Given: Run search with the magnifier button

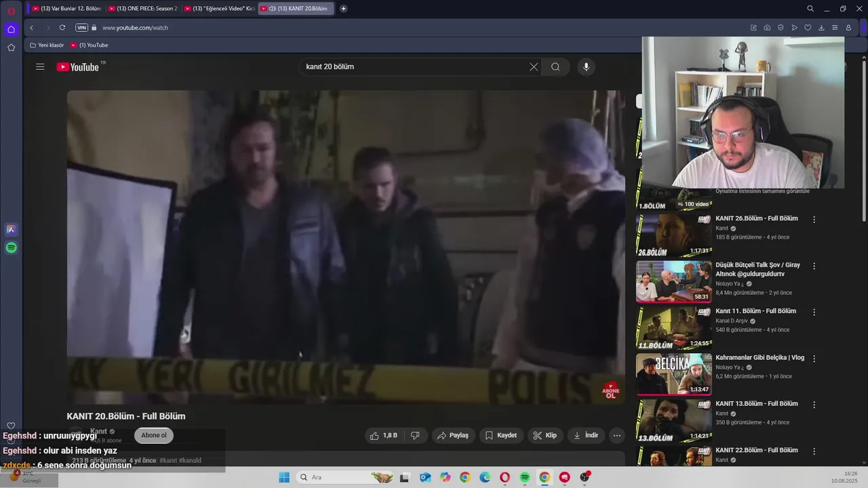Looking at the screenshot, I should [555, 66].
